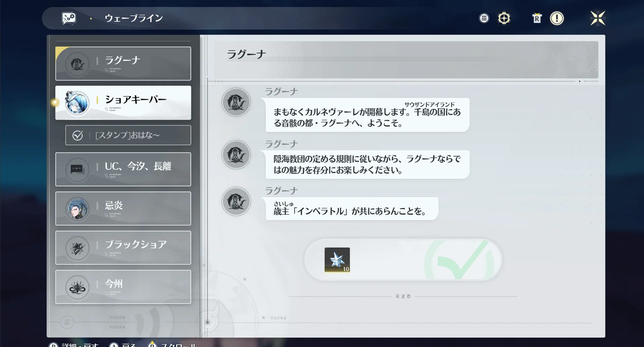
Task: Open the exclamation notice icon
Action: click(x=557, y=18)
